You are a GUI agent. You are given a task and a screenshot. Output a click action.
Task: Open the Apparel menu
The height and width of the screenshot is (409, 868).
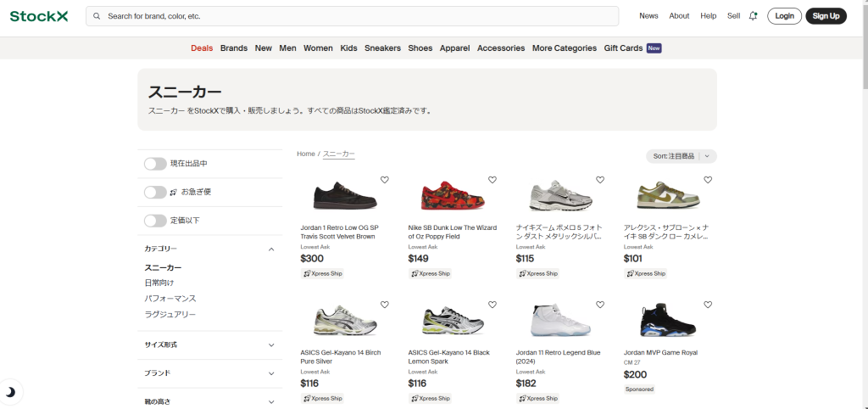click(455, 48)
